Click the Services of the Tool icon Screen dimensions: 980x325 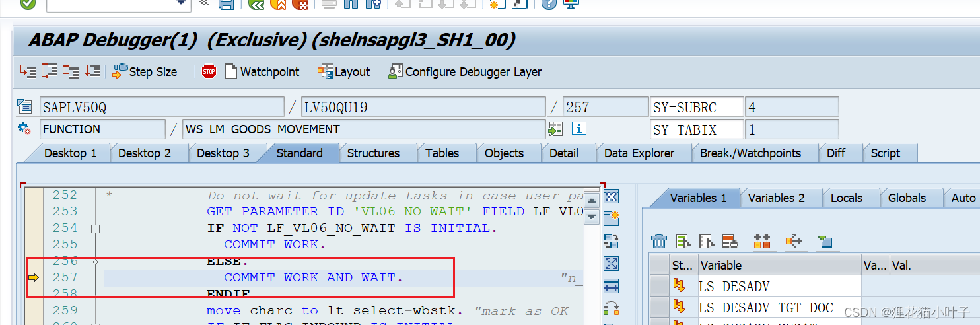point(612,308)
